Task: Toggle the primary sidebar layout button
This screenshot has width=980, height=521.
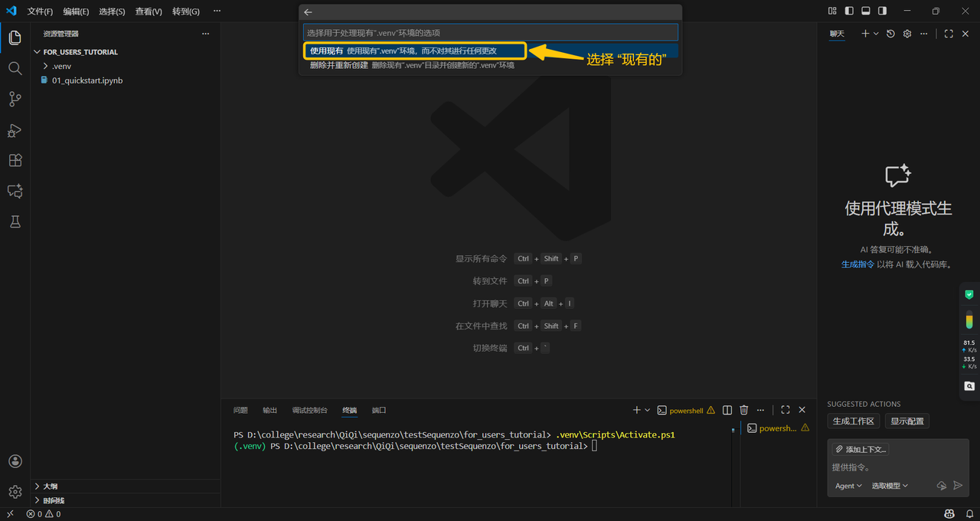Action: point(849,11)
